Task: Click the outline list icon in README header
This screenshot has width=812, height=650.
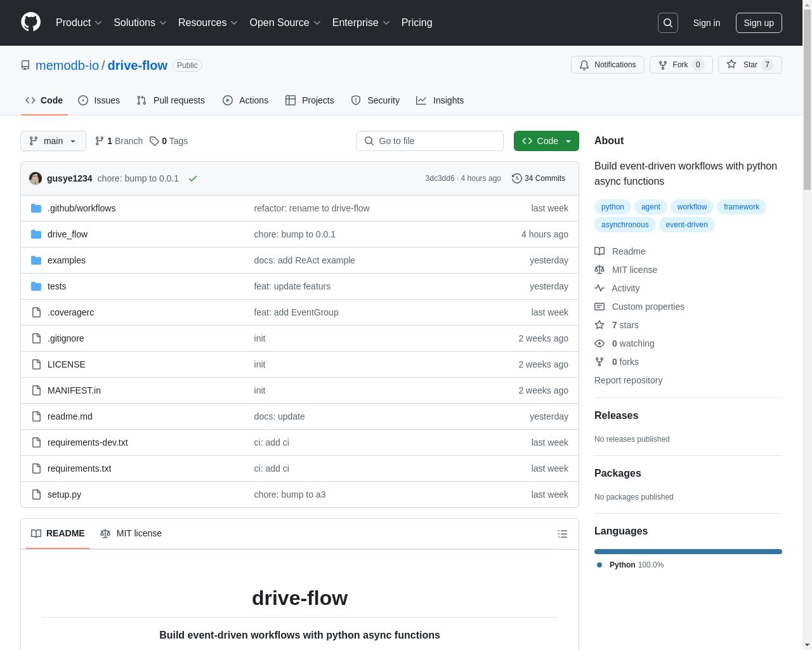Action: [x=563, y=534]
